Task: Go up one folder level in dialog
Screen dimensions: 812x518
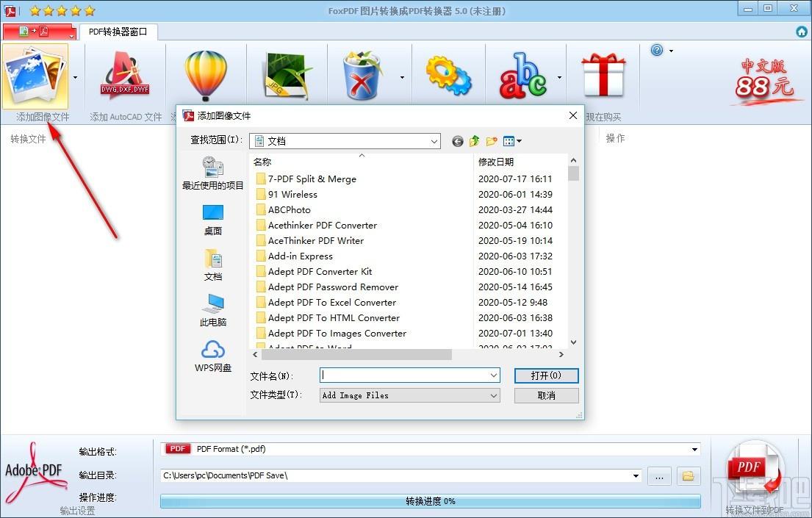Action: click(x=475, y=141)
